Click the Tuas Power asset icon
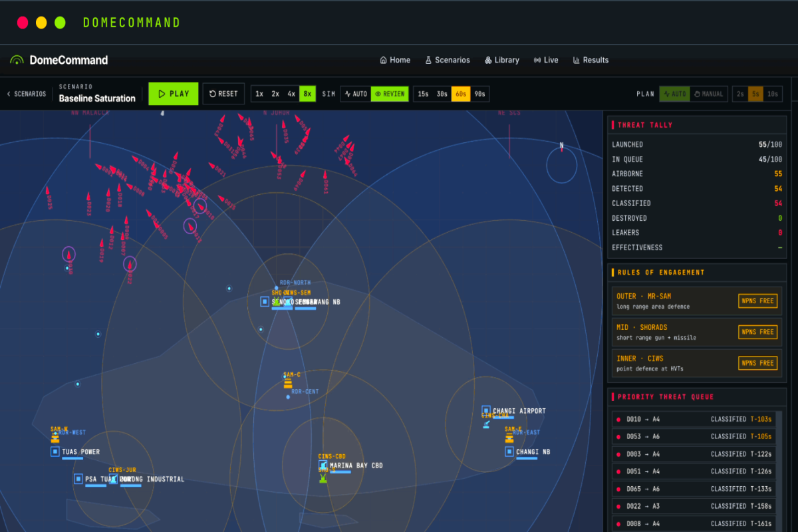This screenshot has height=532, width=798. (x=55, y=452)
